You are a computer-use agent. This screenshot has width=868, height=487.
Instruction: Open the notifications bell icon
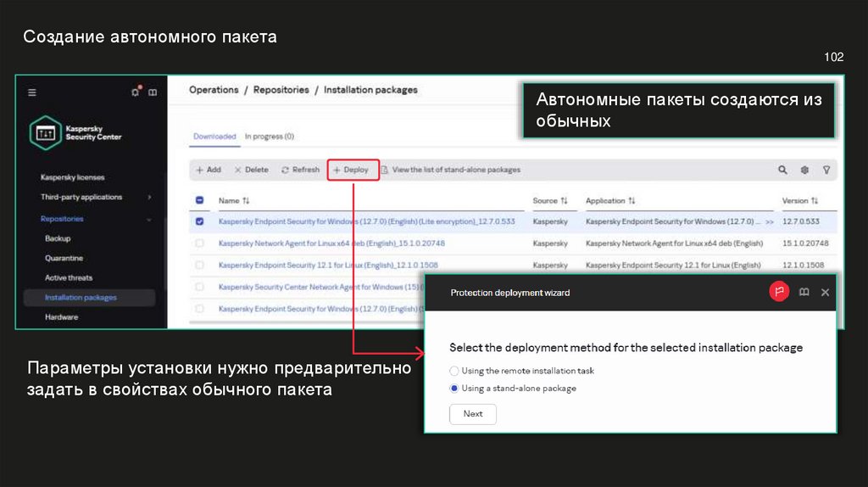pos(136,92)
